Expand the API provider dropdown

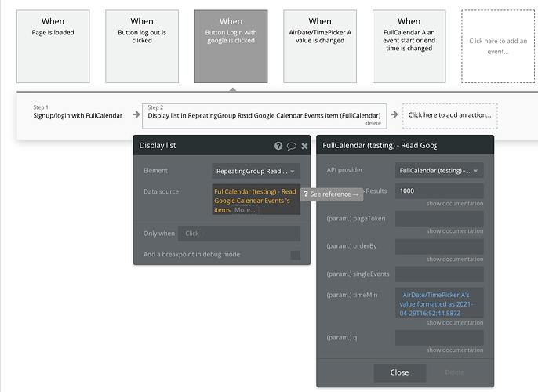(x=438, y=170)
